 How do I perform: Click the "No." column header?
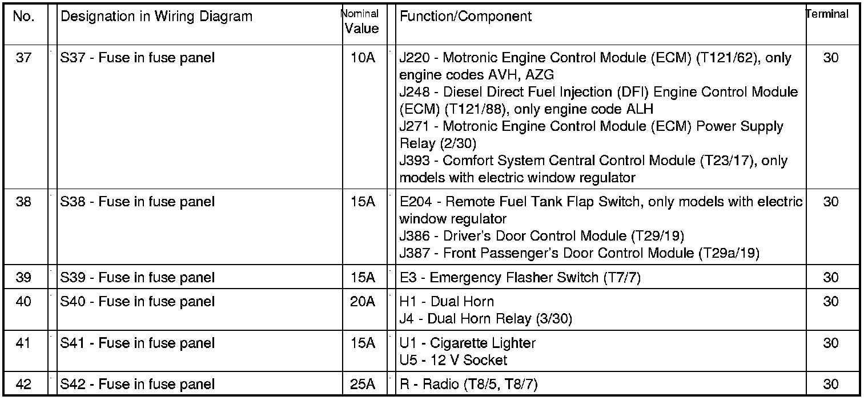click(x=23, y=17)
